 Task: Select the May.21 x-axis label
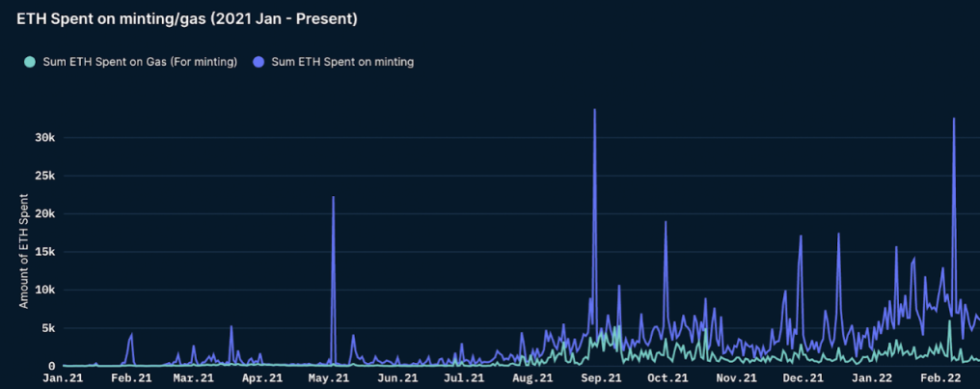(329, 379)
